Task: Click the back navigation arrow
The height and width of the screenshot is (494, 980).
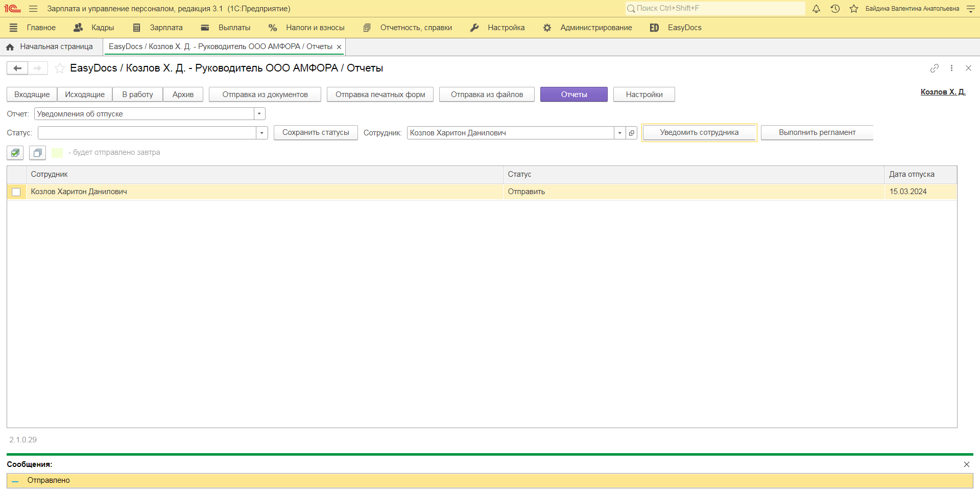Action: click(x=17, y=68)
